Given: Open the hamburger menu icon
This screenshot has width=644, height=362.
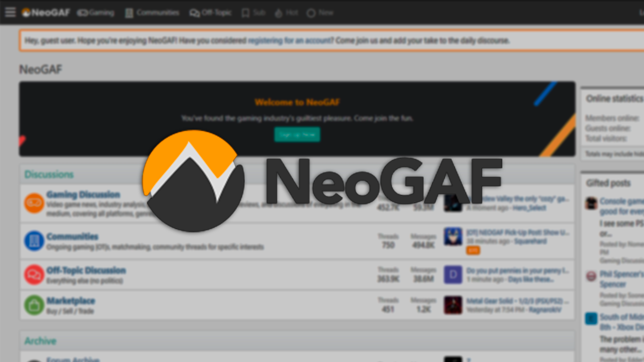Looking at the screenshot, I should click(10, 12).
